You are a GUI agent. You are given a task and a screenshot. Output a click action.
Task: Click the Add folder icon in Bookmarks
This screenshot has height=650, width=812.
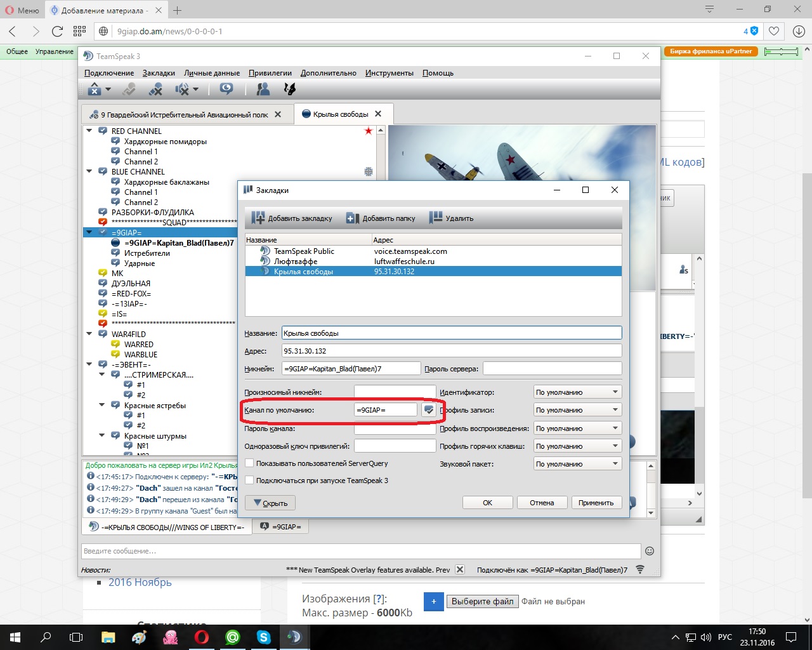[353, 218]
